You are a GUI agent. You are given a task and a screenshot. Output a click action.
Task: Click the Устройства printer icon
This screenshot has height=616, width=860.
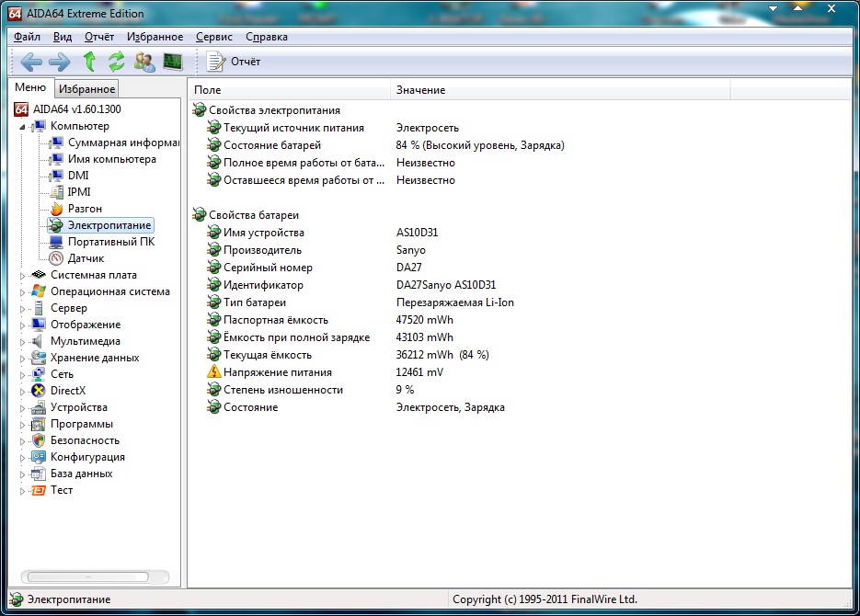(39, 407)
